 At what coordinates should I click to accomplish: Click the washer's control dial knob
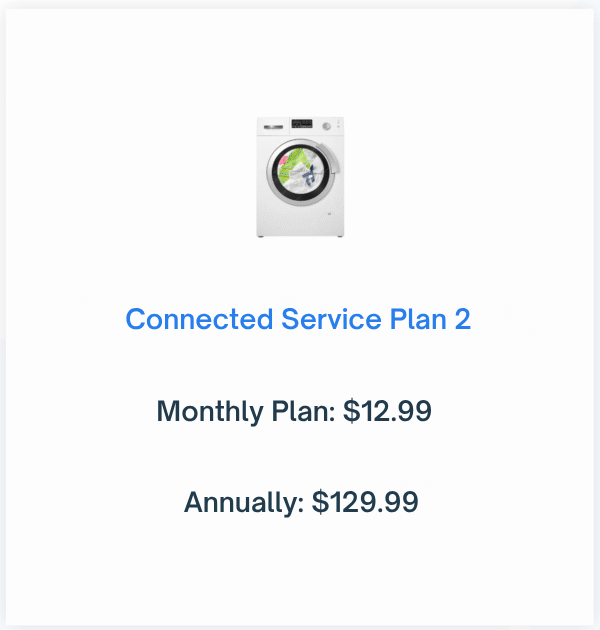327,126
